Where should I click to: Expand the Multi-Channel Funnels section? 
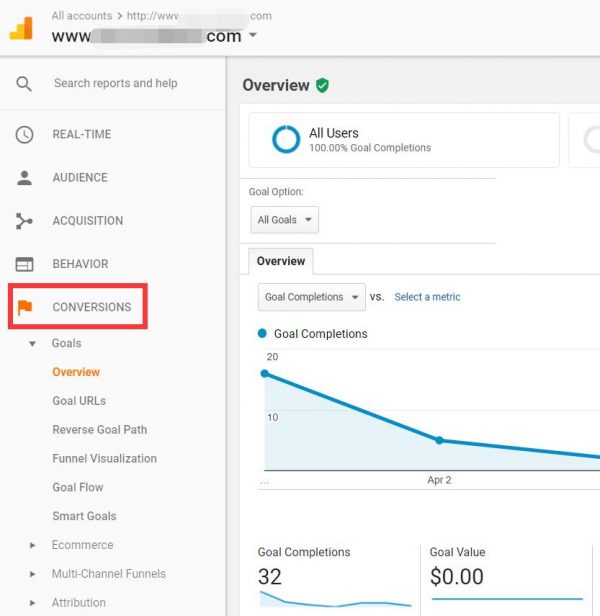click(33, 575)
